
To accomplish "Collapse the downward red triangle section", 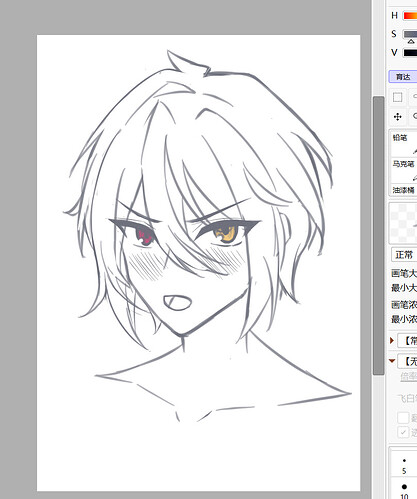I will (x=392, y=361).
